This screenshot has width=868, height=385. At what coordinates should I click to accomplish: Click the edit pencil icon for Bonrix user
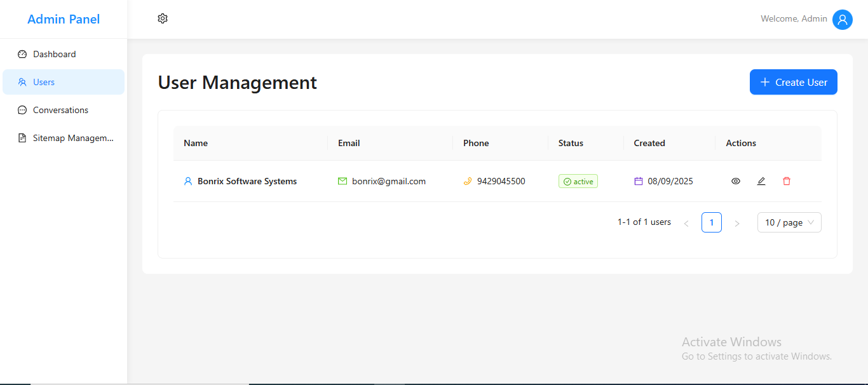761,181
